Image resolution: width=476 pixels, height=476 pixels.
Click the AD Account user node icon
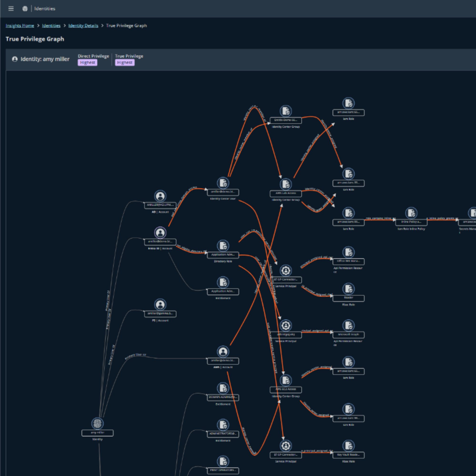[160, 196]
